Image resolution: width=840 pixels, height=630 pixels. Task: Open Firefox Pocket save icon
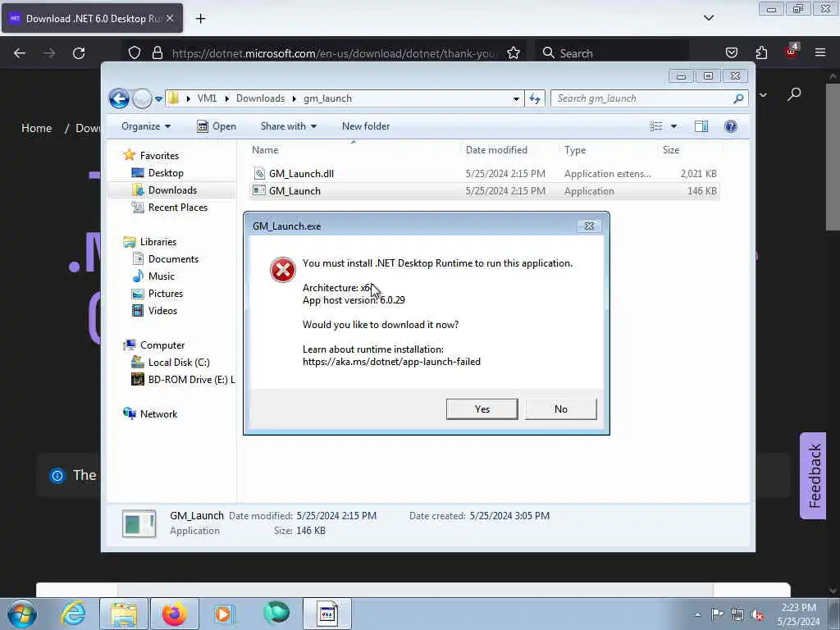pos(731,53)
